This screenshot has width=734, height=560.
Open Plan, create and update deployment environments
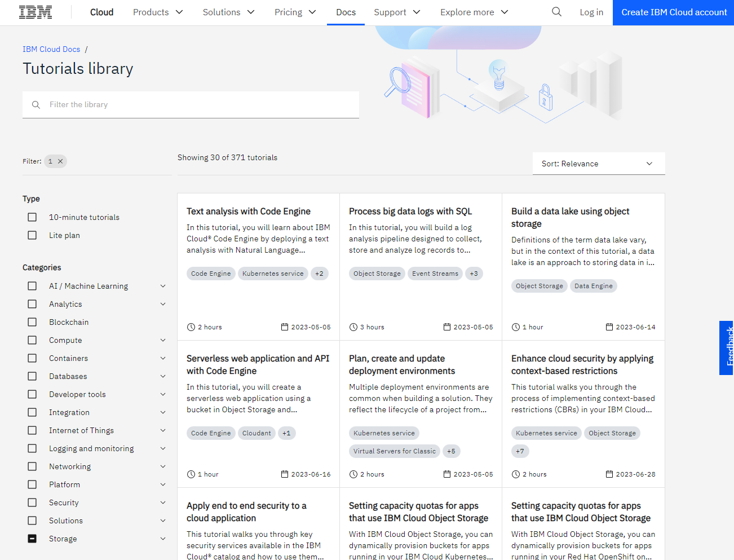coord(402,365)
